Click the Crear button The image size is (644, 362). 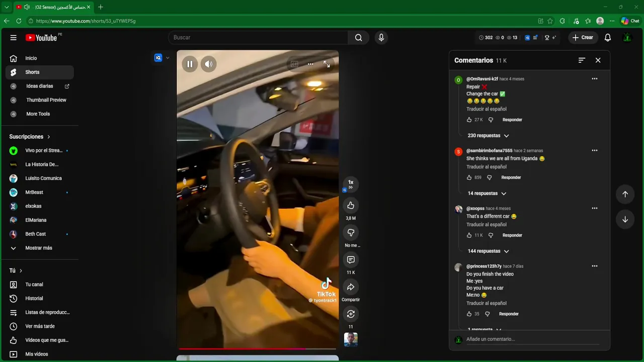(x=583, y=38)
